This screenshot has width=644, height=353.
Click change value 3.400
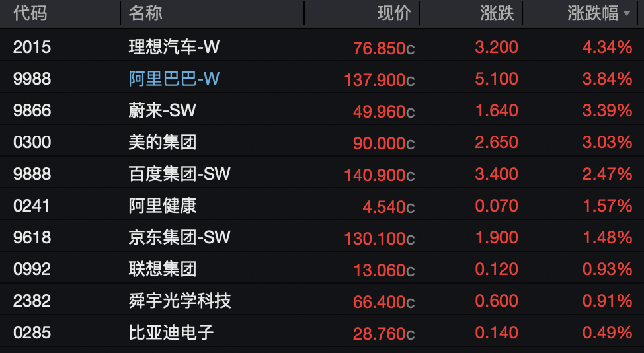497,174
